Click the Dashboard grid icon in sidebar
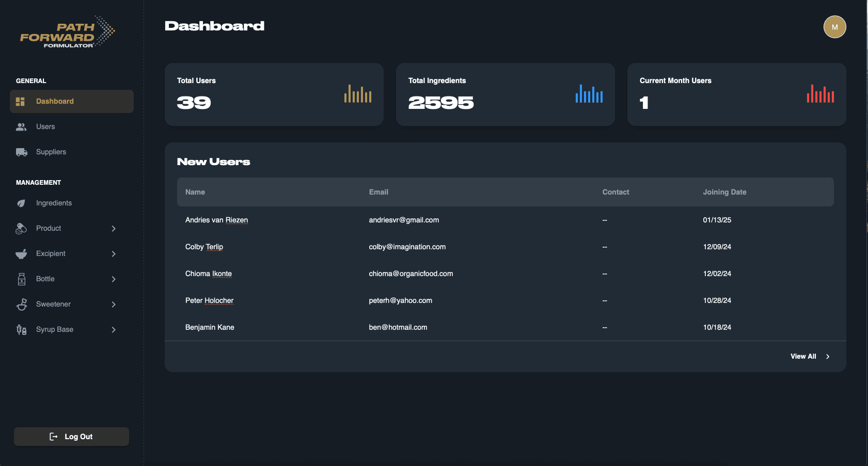868x466 pixels. point(20,102)
